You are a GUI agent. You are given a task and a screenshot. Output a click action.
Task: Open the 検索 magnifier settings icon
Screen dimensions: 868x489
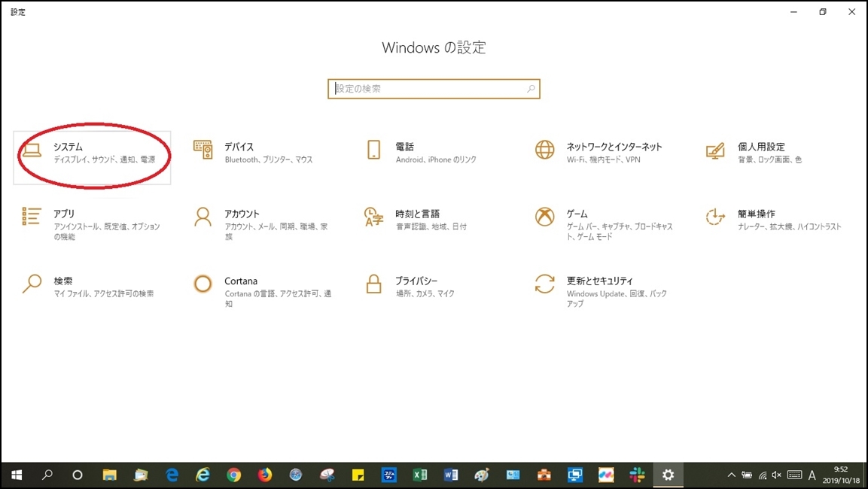click(x=32, y=284)
